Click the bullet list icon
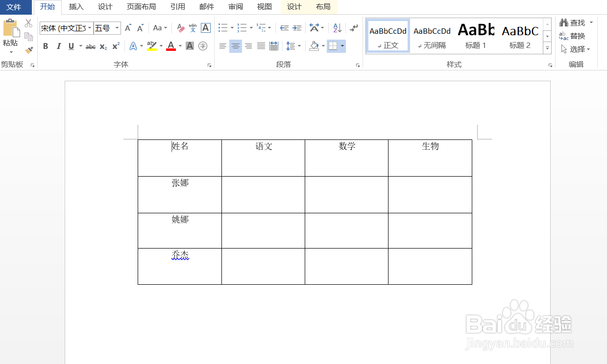Image resolution: width=607 pixels, height=364 pixels. (x=223, y=28)
